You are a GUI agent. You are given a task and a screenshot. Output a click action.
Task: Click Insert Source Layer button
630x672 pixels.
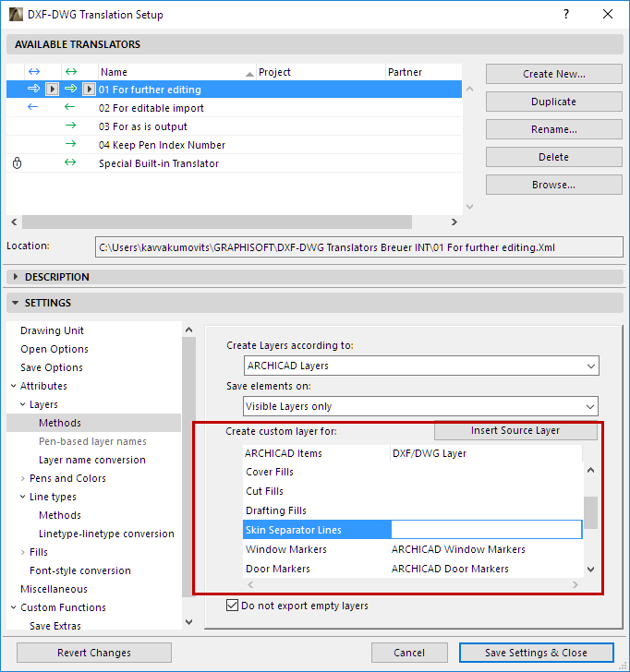click(x=515, y=430)
